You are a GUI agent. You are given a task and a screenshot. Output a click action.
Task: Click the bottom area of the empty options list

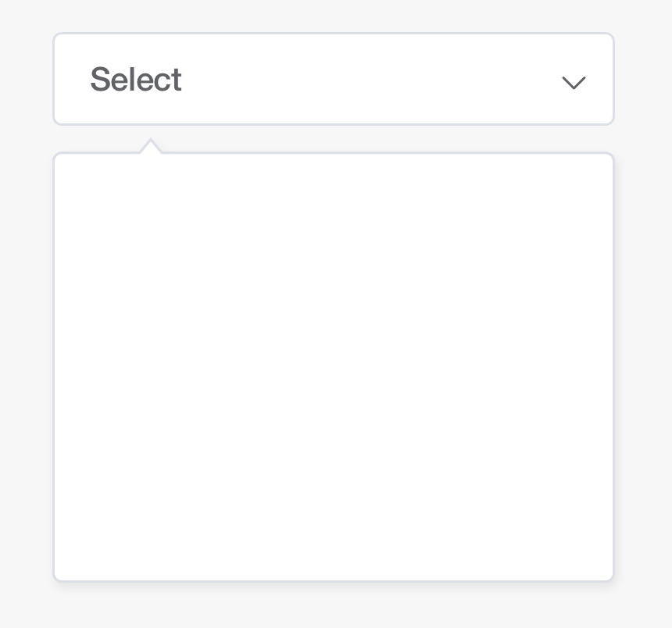pyautogui.click(x=334, y=552)
